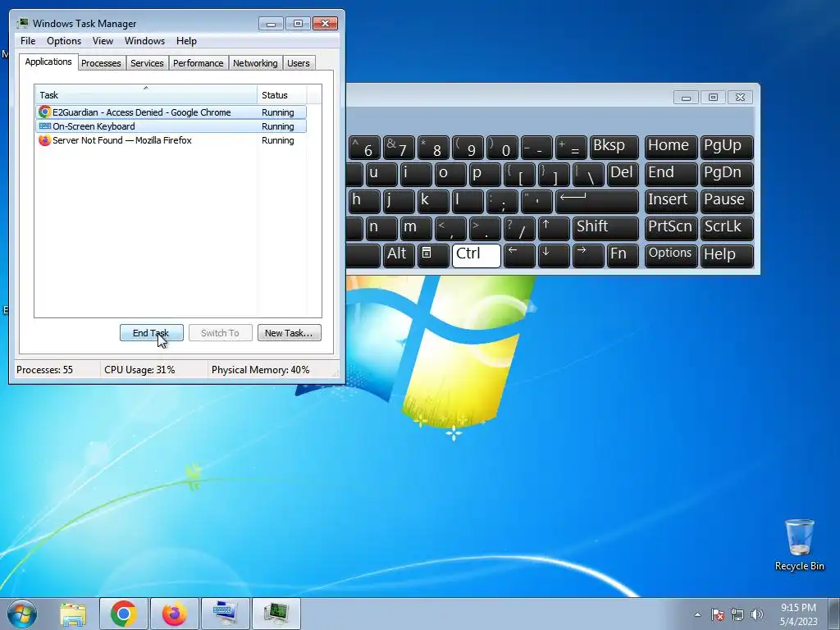Open the Help menu in Task Manager

point(186,41)
